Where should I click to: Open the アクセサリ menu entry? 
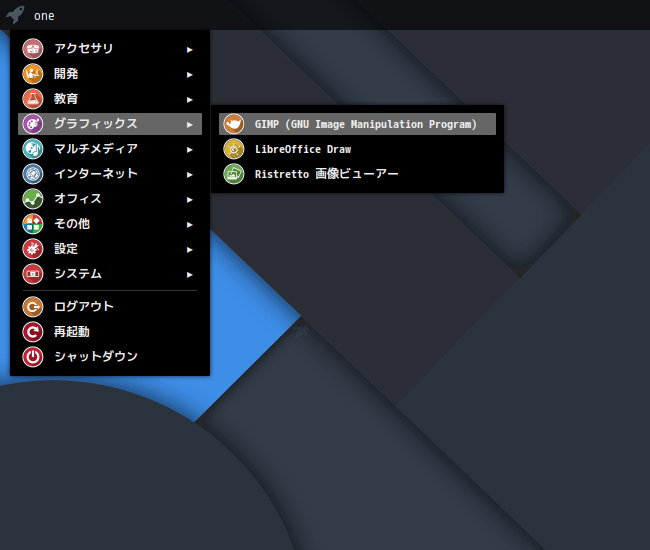(110, 49)
